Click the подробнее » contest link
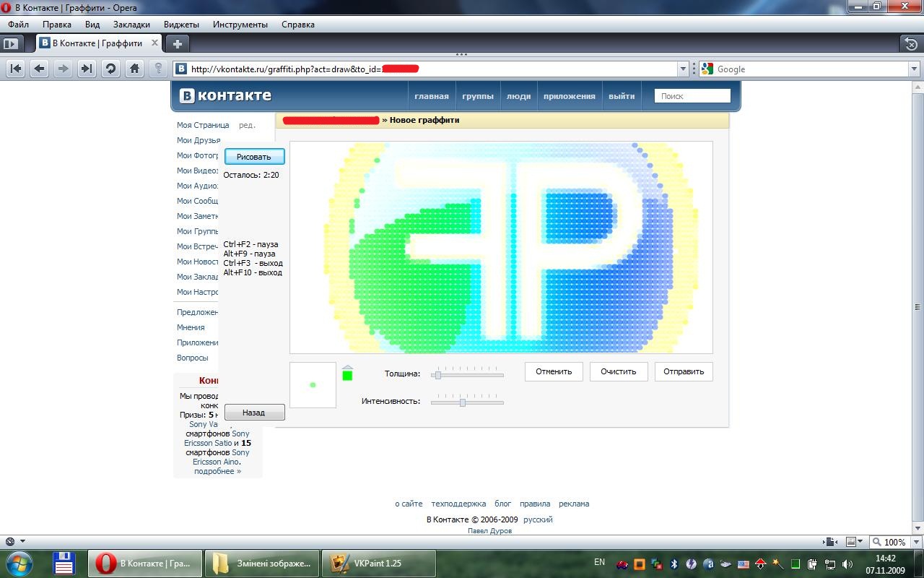Viewport: 924px width, 578px height. coord(217,471)
